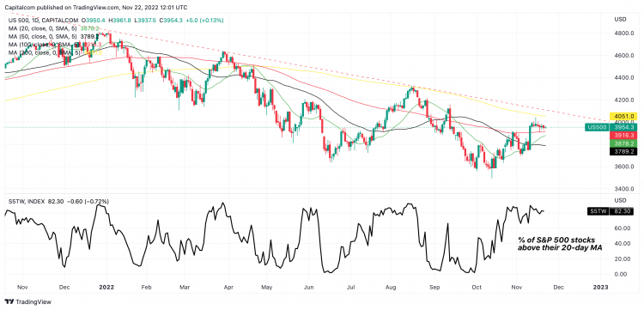The width and height of the screenshot is (644, 310).
Task: Select the high value H3961.8 in the legend
Action: click(119, 20)
